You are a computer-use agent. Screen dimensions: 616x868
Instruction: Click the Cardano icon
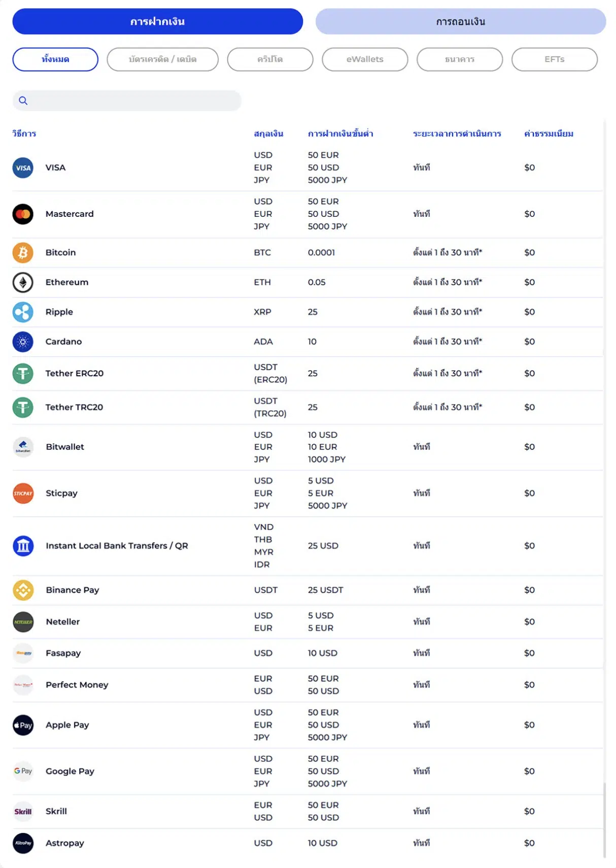point(23,342)
